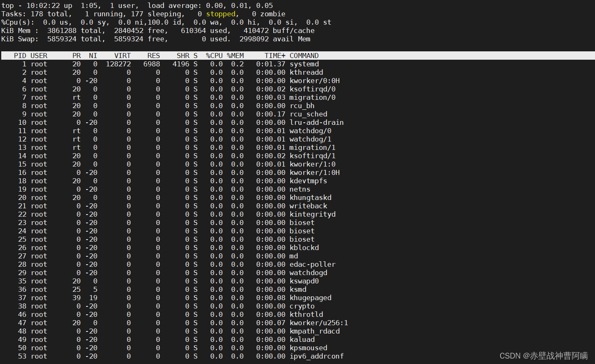The width and height of the screenshot is (595, 364).
Task: Click the kintegrityd command text
Action: click(x=313, y=214)
